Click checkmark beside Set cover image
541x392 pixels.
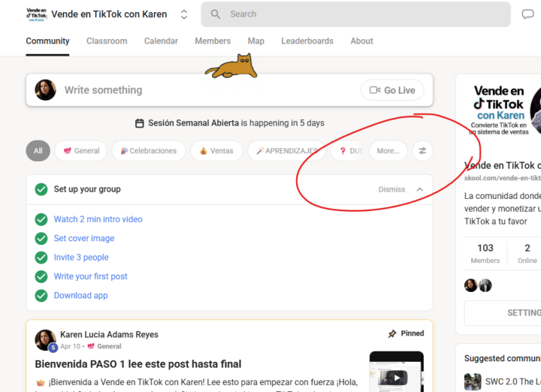point(41,238)
